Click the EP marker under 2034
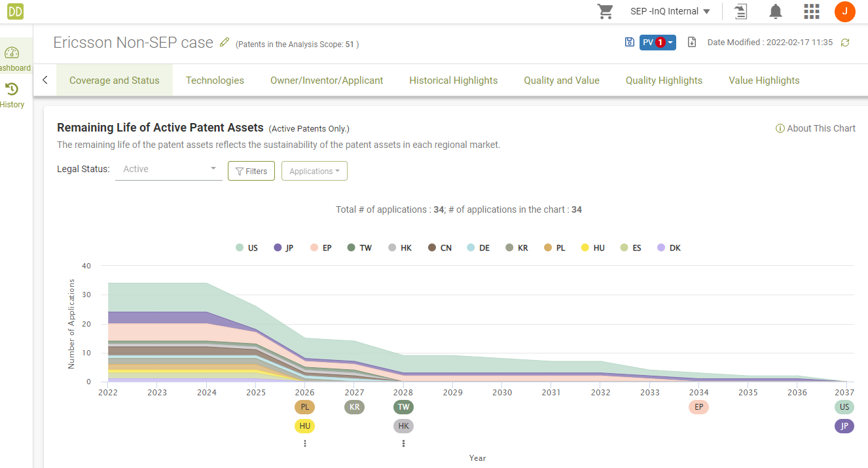 coord(698,407)
